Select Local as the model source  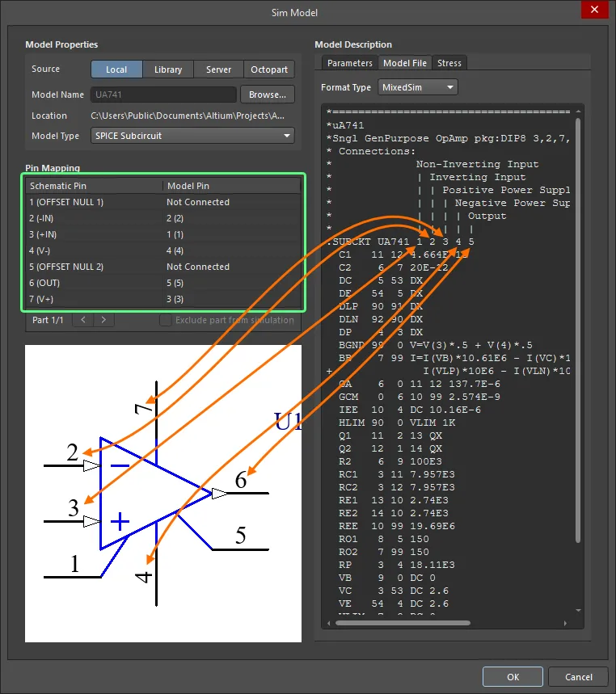pyautogui.click(x=116, y=69)
